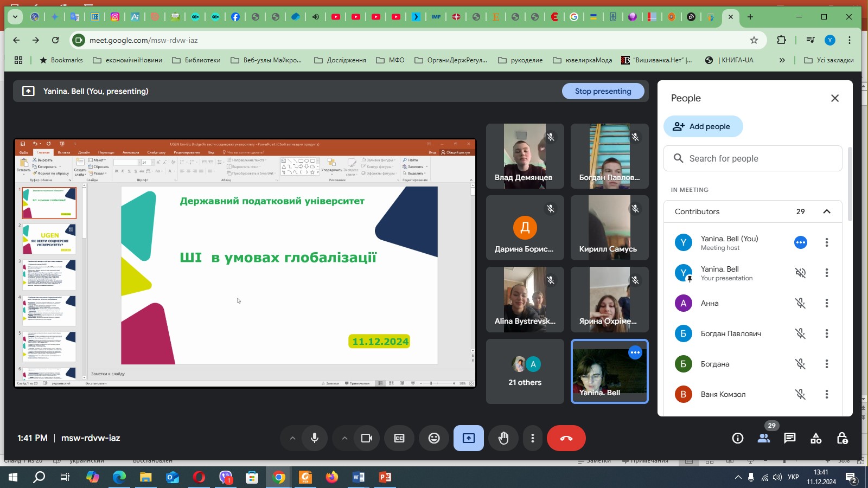This screenshot has width=868, height=488.
Task: Open Усі закладки folder
Action: click(829, 60)
